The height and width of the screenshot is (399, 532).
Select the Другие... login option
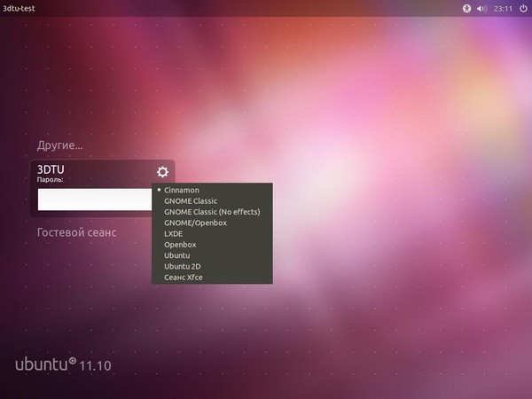[59, 145]
